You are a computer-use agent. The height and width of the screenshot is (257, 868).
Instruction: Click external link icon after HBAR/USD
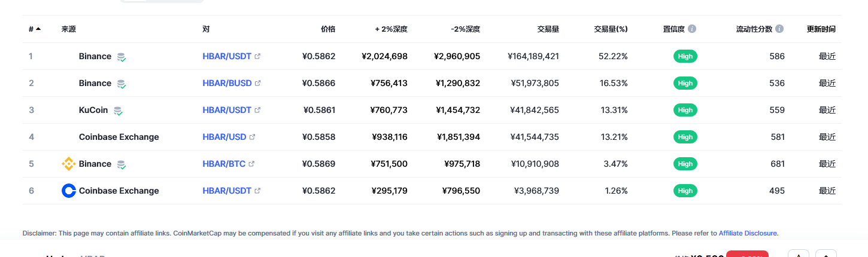252,137
